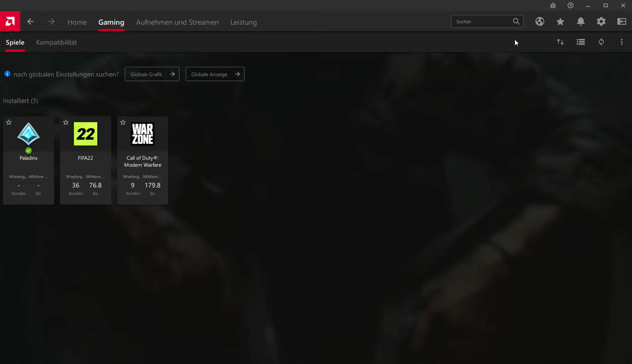Open the help question mark icon
Image resolution: width=632 pixels, height=364 pixels.
click(x=570, y=5)
